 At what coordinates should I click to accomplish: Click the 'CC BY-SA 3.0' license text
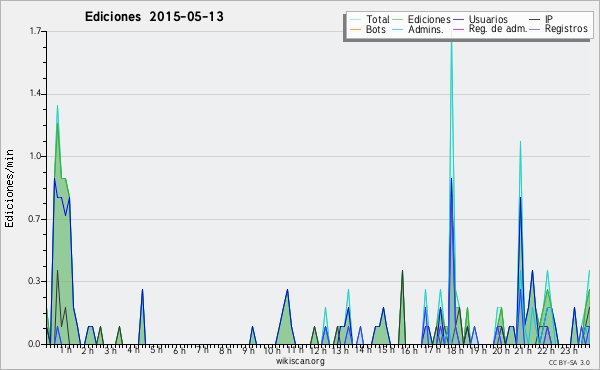[x=569, y=362]
